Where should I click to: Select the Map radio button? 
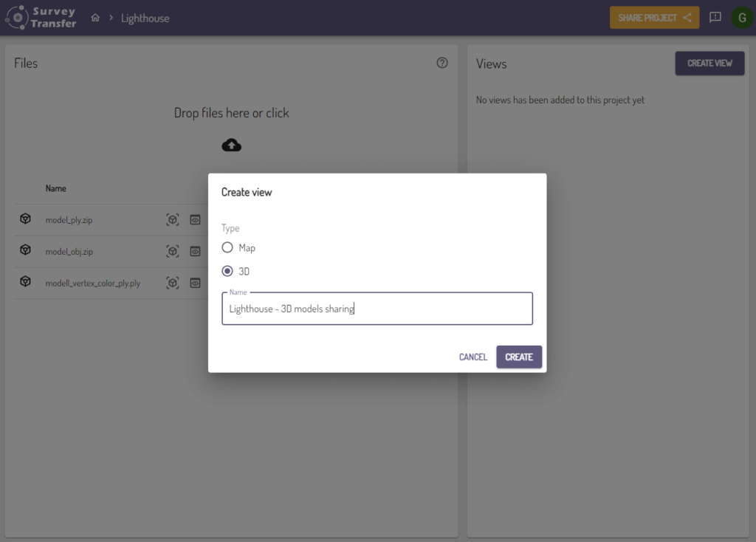pyautogui.click(x=227, y=247)
